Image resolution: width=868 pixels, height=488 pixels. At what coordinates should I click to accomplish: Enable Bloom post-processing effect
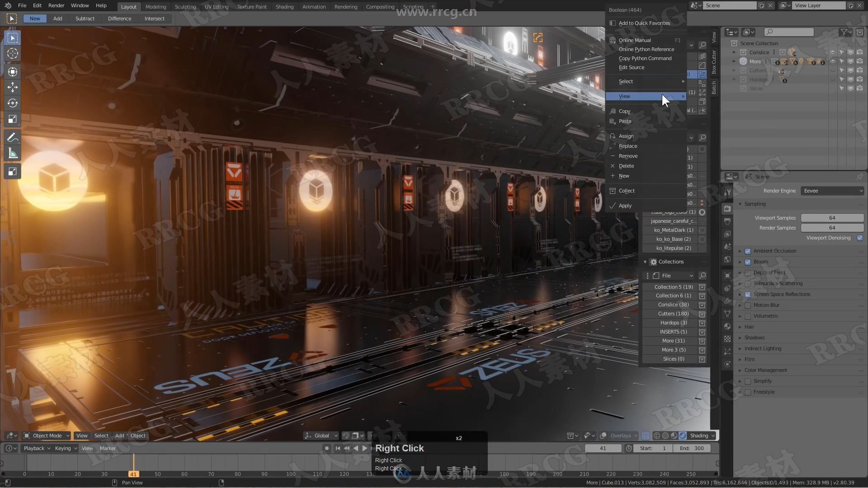pos(748,261)
